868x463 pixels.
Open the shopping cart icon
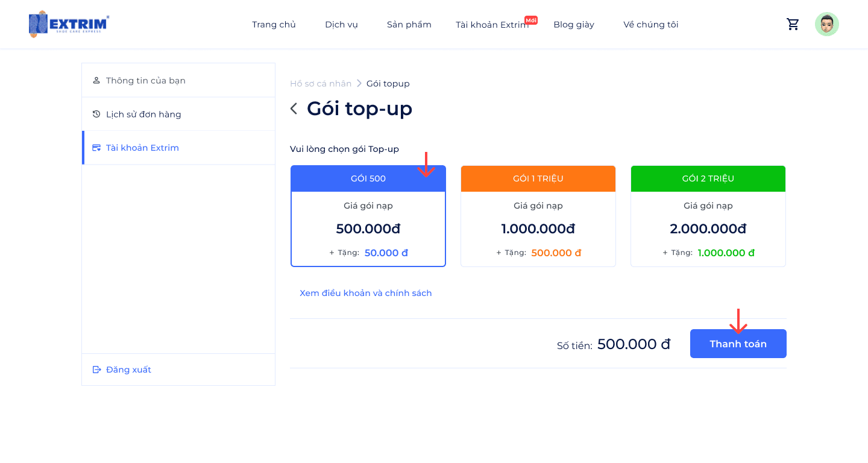click(793, 24)
